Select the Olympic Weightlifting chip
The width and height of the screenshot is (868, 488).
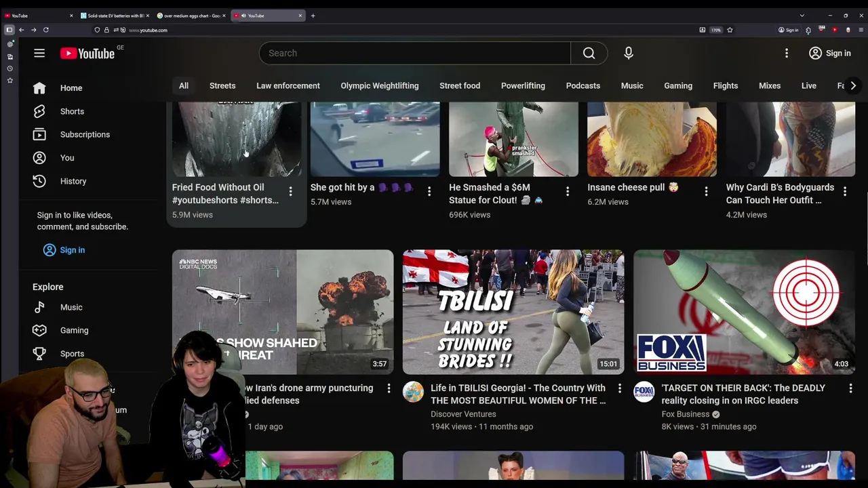(x=380, y=85)
